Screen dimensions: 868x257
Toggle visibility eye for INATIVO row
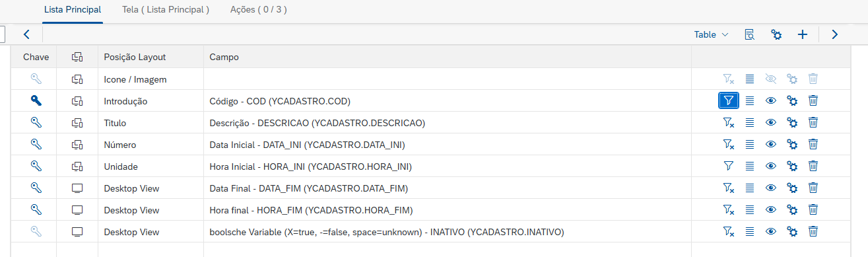click(x=770, y=232)
